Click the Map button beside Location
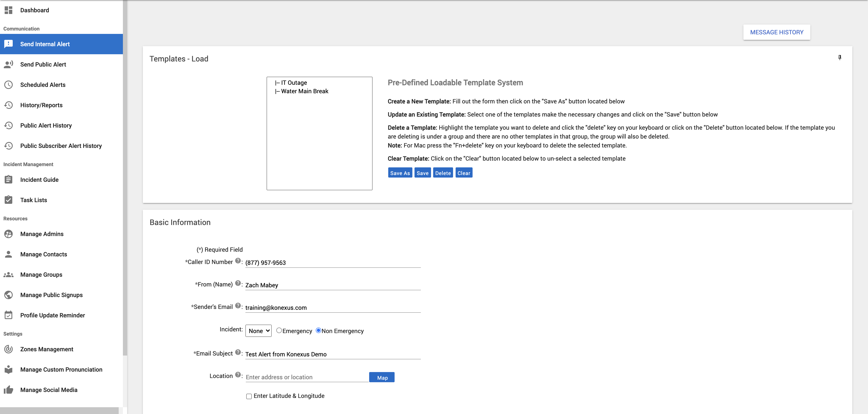 [x=382, y=377]
